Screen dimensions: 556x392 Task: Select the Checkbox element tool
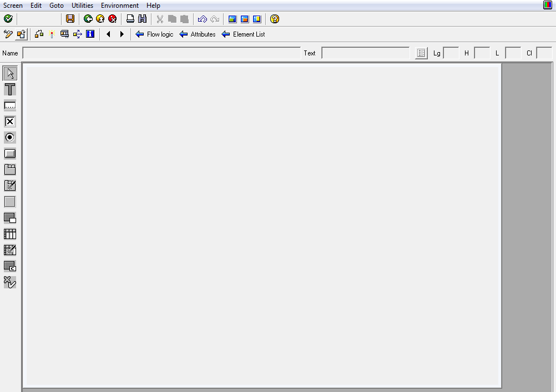(x=10, y=121)
